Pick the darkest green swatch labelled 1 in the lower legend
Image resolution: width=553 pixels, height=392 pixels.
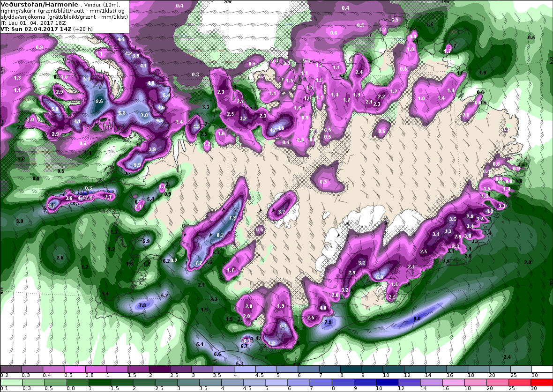click(x=99, y=383)
